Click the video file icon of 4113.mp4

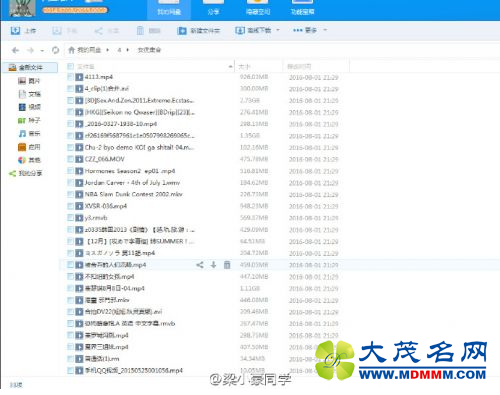(x=79, y=77)
